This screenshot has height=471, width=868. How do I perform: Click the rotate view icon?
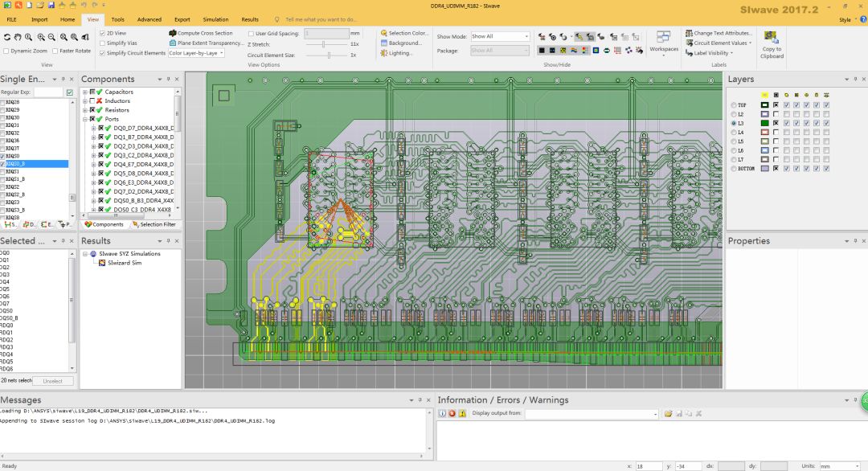pyautogui.click(x=6, y=37)
